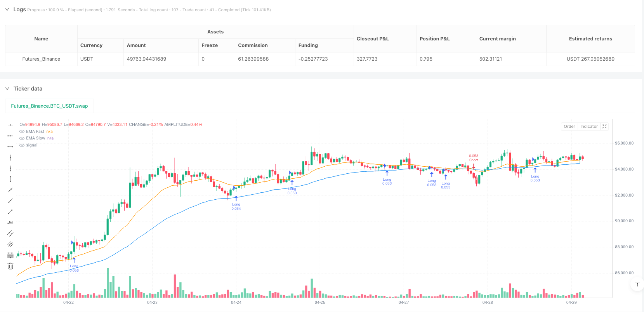Screen dimensions: 644x312
Task: Click the 04-22 date axis label
Action: click(x=68, y=302)
